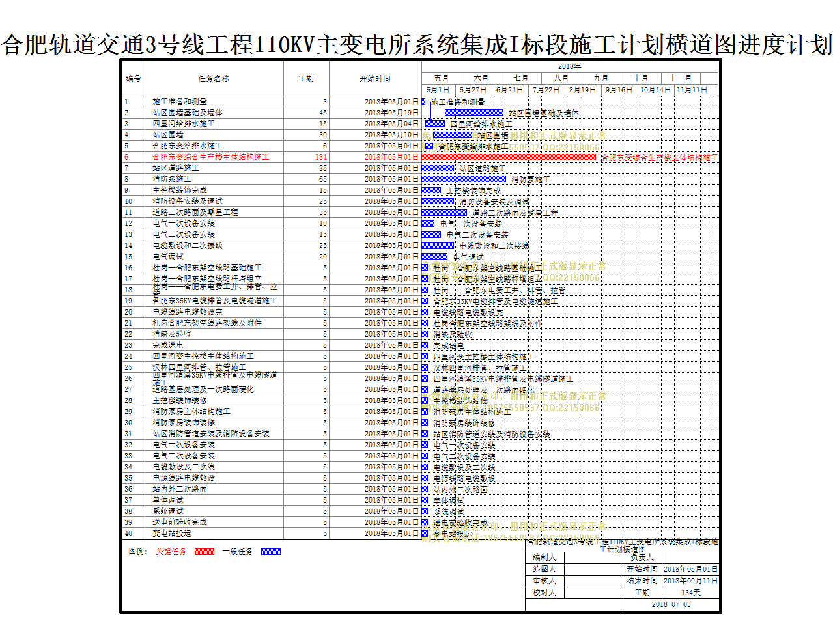The image size is (833, 644).
Task: Click start date 2018年05月10日 in row 4
Action: (x=391, y=135)
